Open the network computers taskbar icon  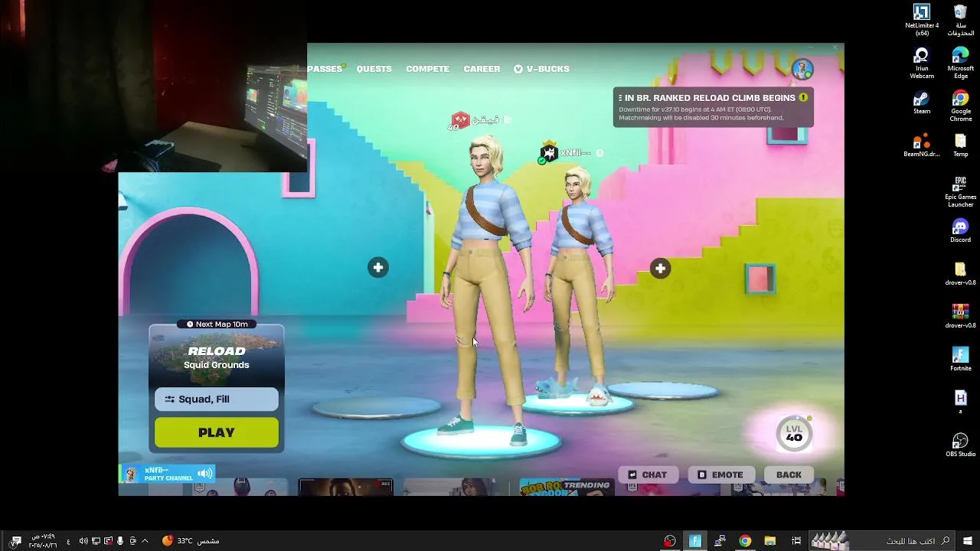coord(720,540)
